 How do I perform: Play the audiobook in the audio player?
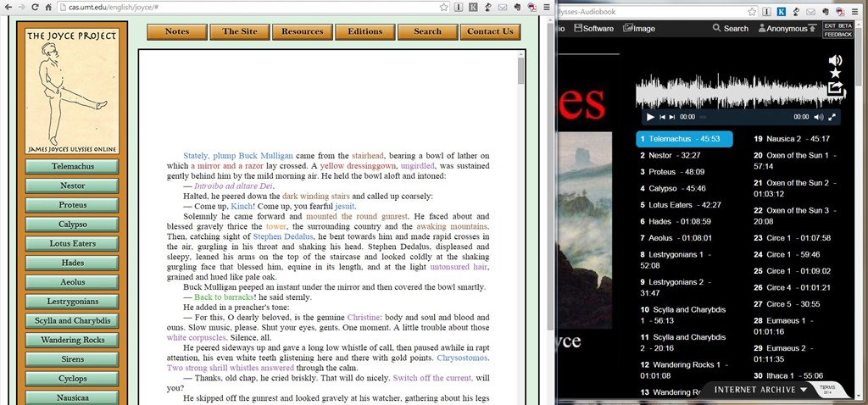(650, 117)
